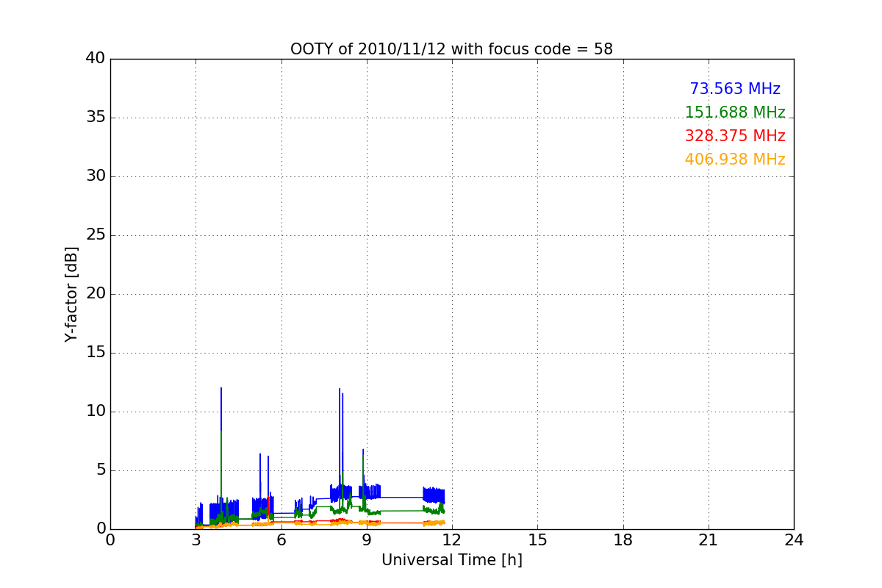Click the x-axis tick label '24'
The height and width of the screenshot is (588, 882).
point(794,540)
